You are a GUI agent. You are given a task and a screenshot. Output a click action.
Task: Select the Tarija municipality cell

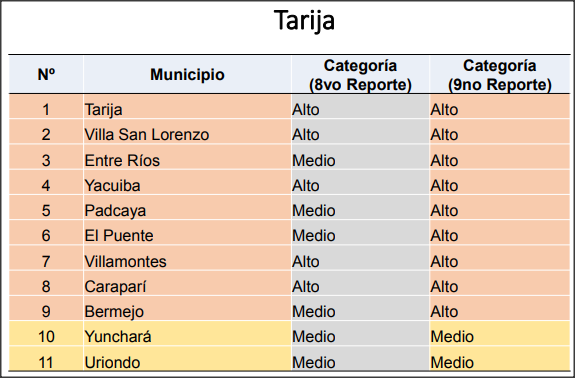coord(187,109)
